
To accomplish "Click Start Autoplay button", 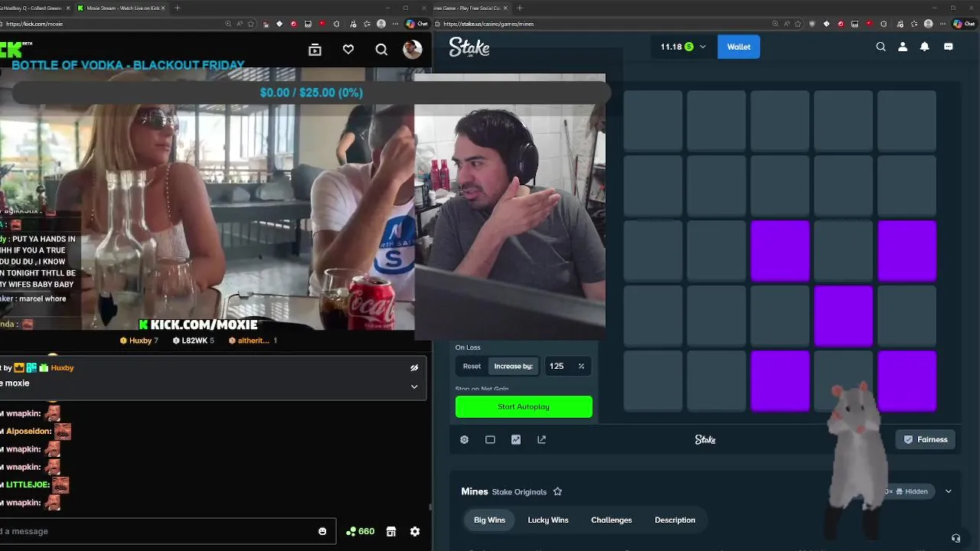I will click(x=524, y=406).
